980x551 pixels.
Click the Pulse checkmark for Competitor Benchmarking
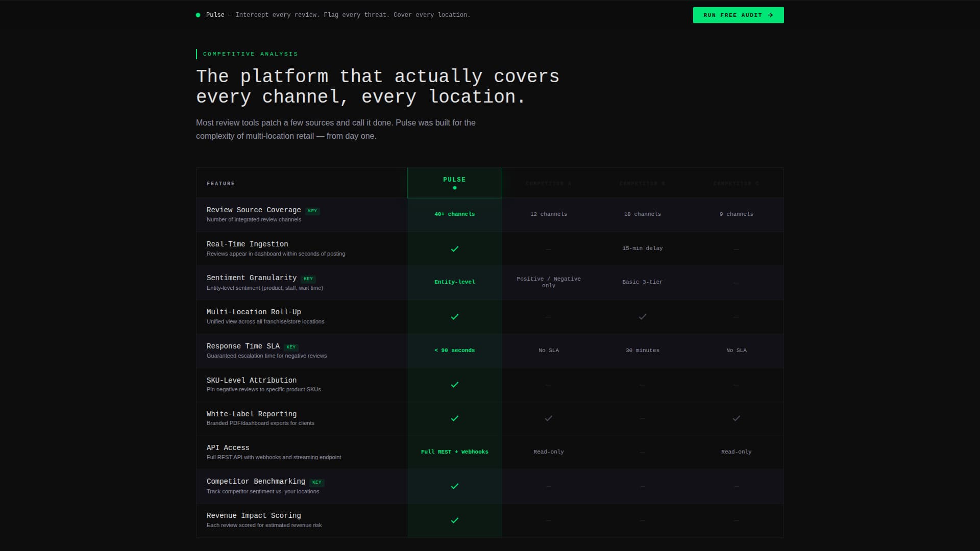tap(455, 486)
